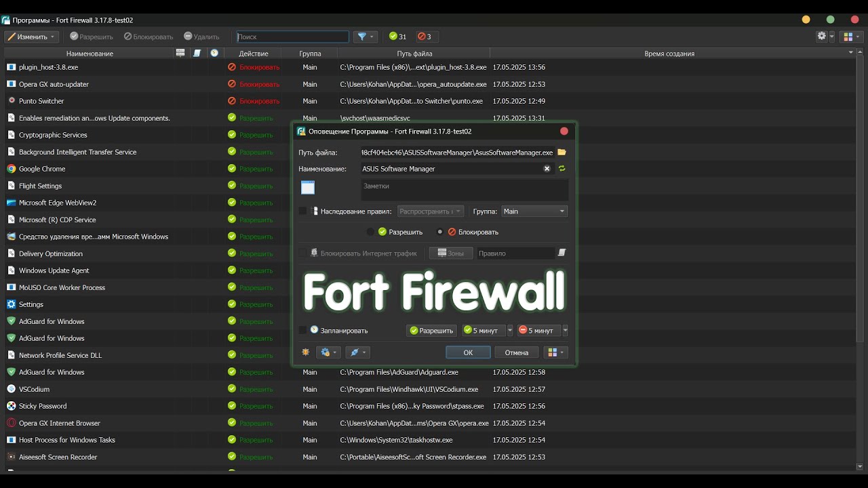Select the Windows Update Agent row
Screen dimensions: 868x488
tap(430, 270)
